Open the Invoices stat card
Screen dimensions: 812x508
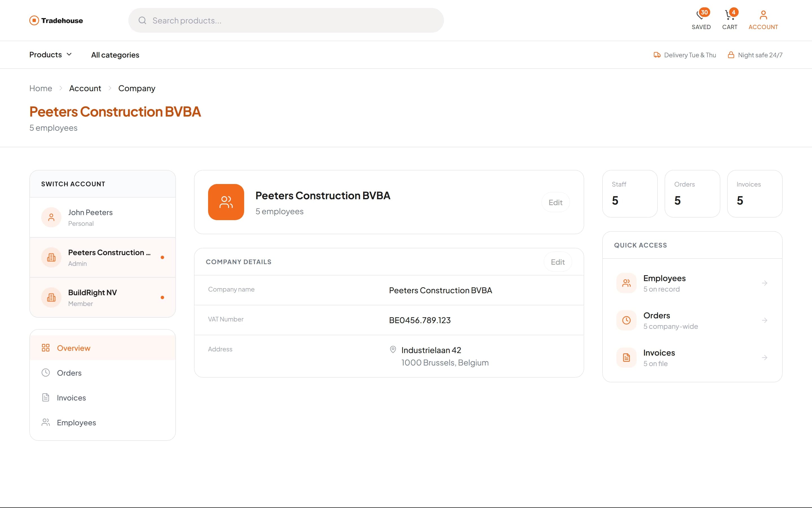click(x=754, y=194)
